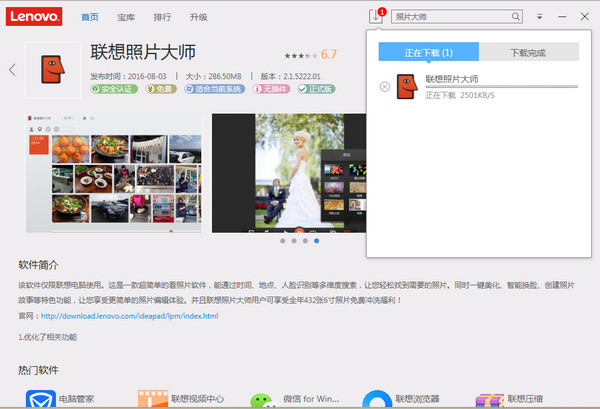Click the 正在下载 2501KB/S status text
This screenshot has width=600, height=409.
click(x=460, y=95)
